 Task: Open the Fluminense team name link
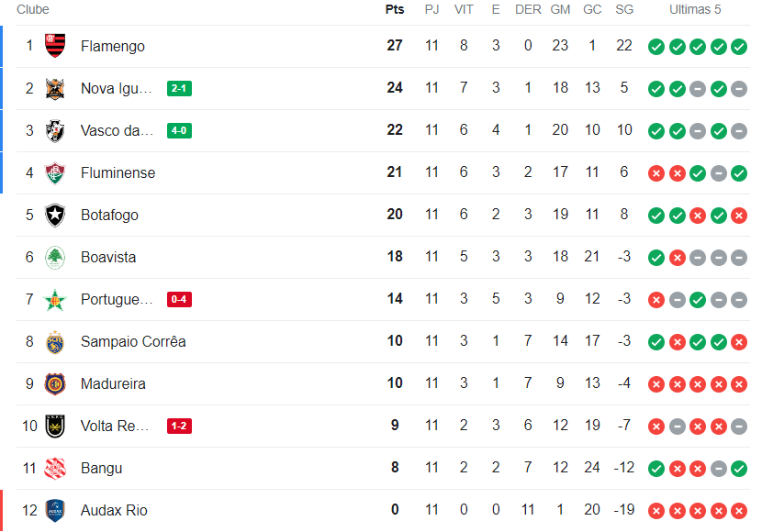click(118, 172)
